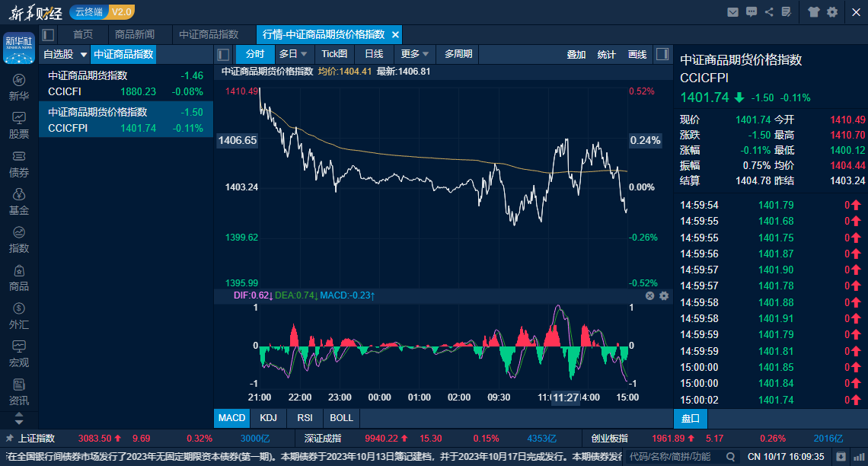The image size is (868, 466).
Task: Click the 画线 draw line button
Action: click(x=637, y=55)
